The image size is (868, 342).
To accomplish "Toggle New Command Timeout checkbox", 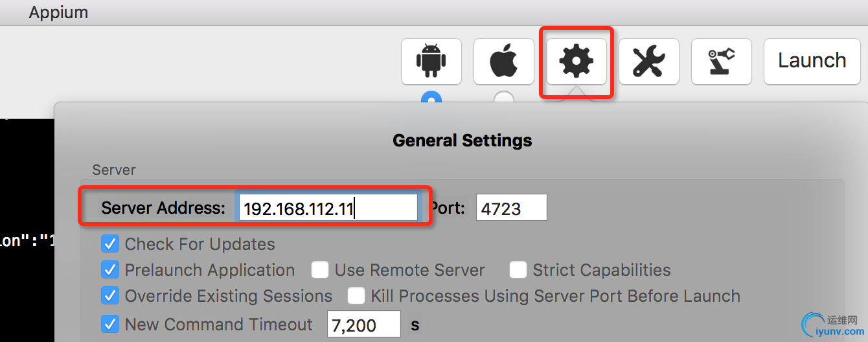I will pyautogui.click(x=110, y=324).
